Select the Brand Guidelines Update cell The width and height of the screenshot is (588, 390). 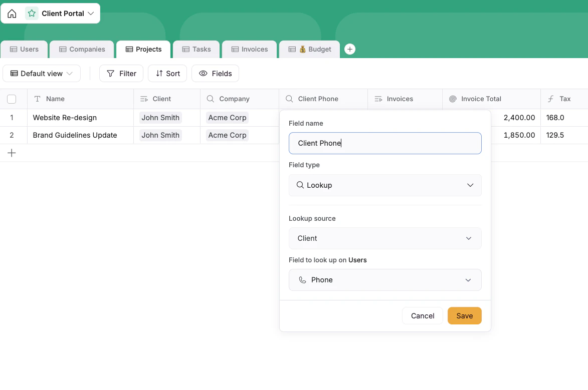[80, 135]
